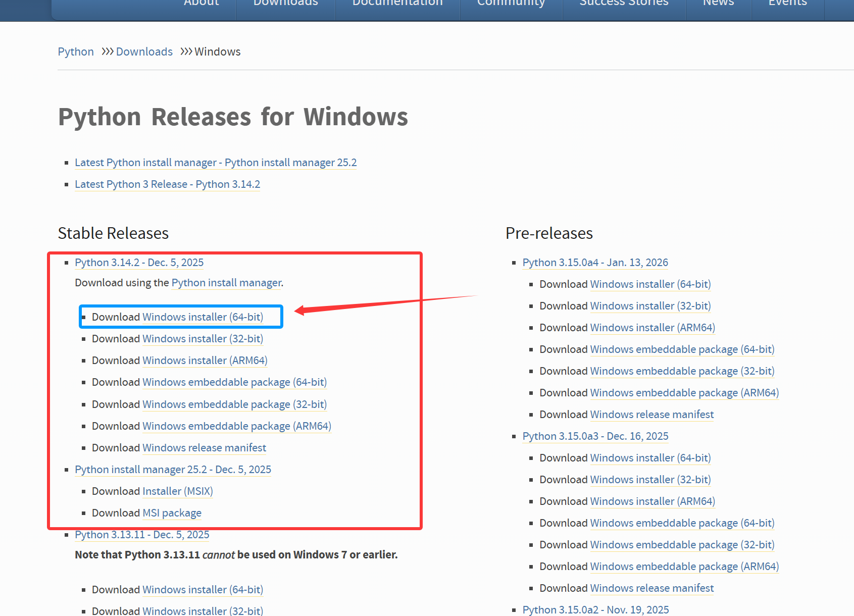854x616 pixels.
Task: Open the Documentation navigation menu
Action: pyautogui.click(x=397, y=4)
